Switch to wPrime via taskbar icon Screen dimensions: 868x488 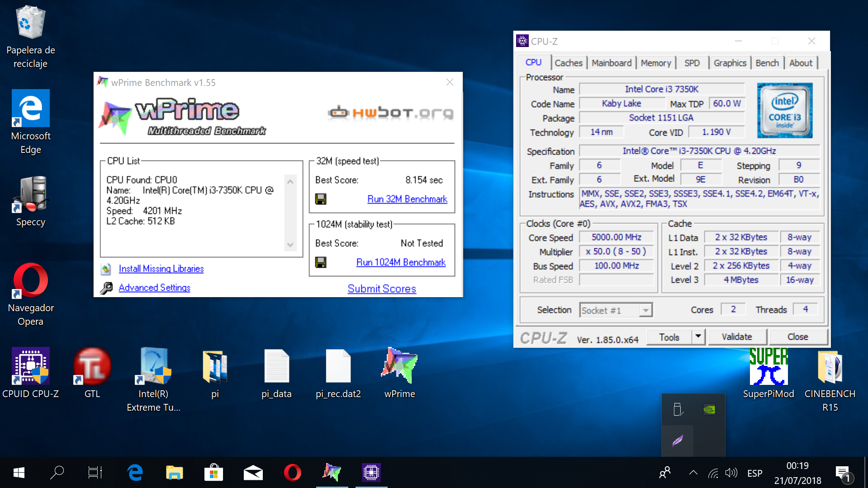[x=332, y=473]
